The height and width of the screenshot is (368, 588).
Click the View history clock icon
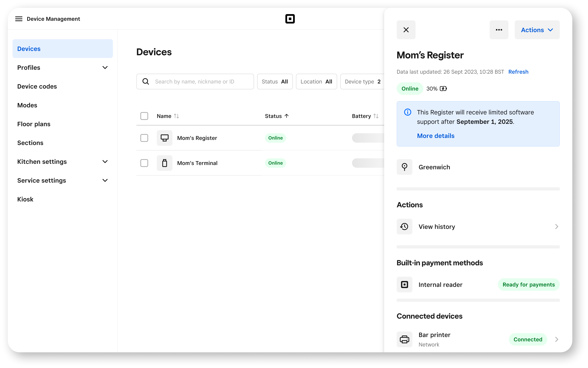coord(404,227)
